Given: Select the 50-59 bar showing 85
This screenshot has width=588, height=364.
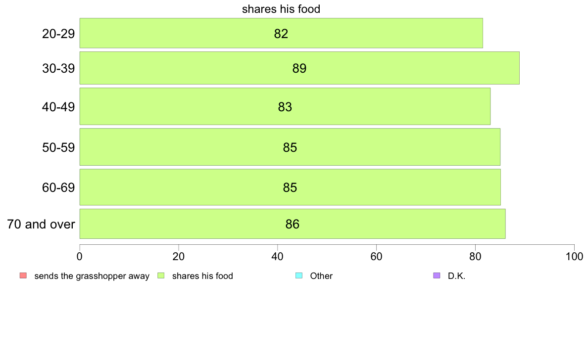Looking at the screenshot, I should click(290, 147).
